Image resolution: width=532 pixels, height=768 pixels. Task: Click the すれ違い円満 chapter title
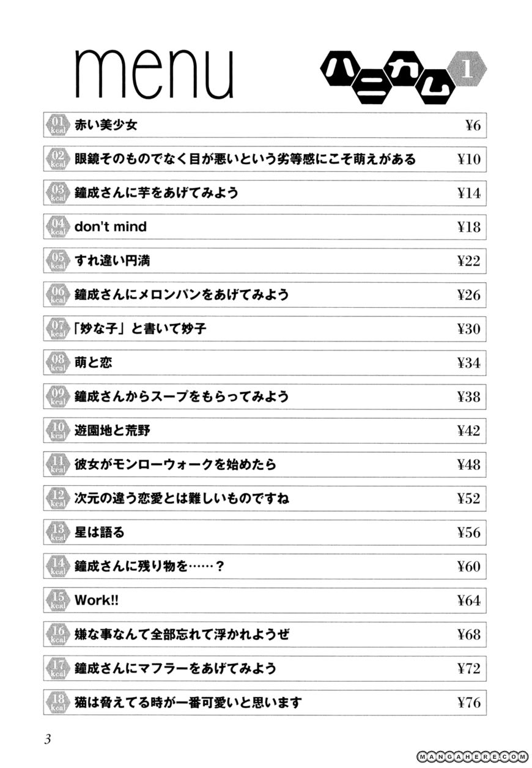pyautogui.click(x=113, y=261)
